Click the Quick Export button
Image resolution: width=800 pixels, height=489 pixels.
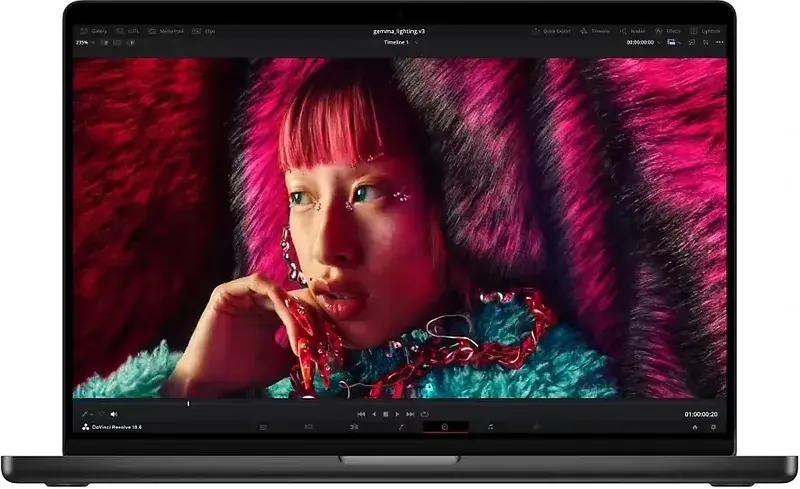point(551,31)
